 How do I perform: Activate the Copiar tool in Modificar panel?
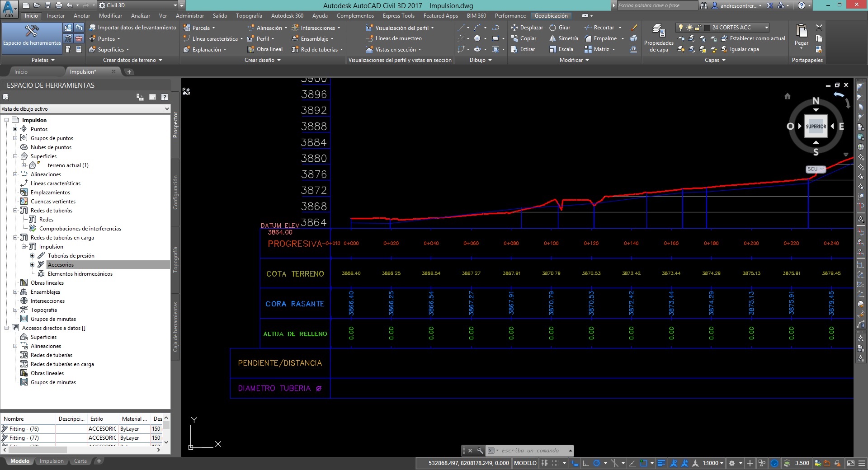[x=527, y=38]
